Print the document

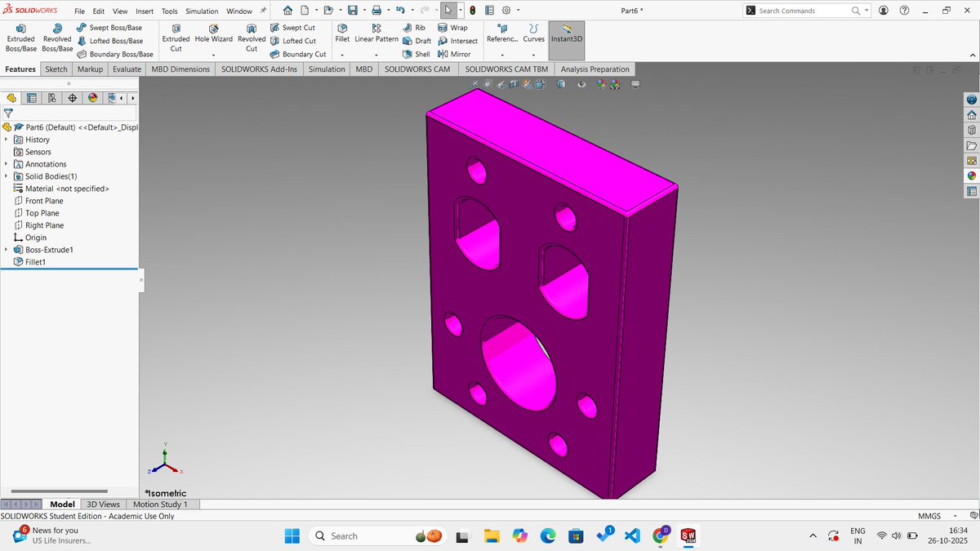tap(376, 11)
